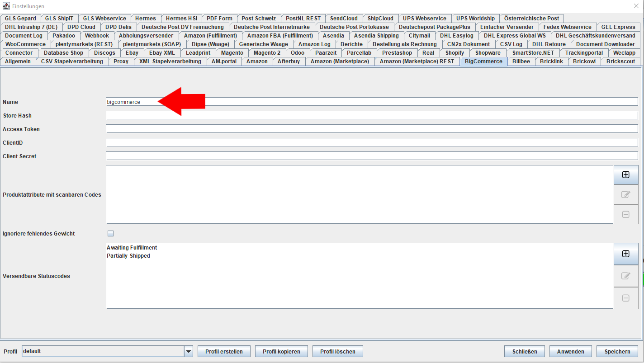Edit the selected Produktattribute scanbare Codes entry
This screenshot has height=363, width=644.
[626, 194]
